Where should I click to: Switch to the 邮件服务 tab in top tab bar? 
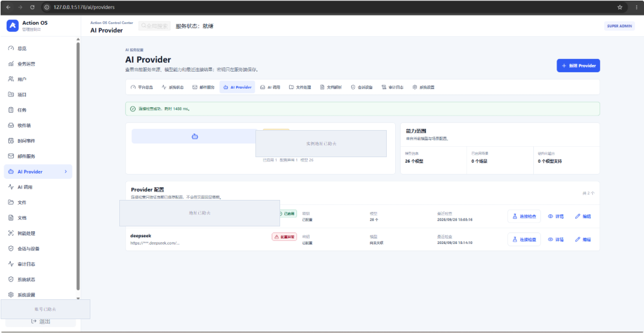(204, 87)
